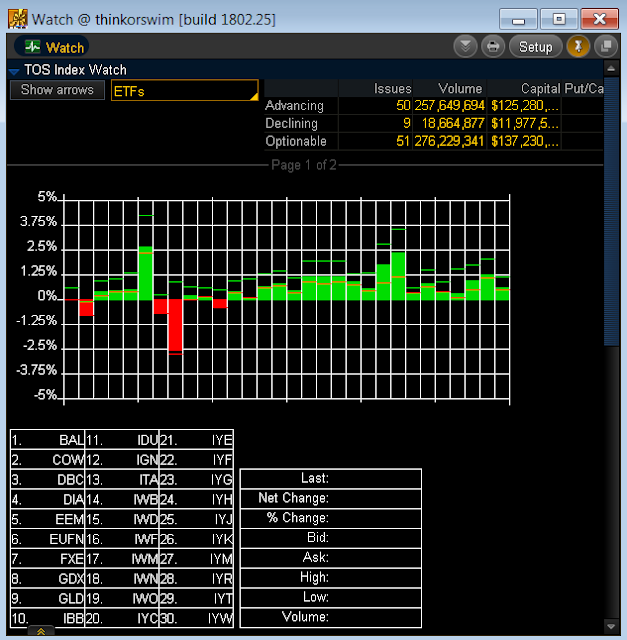Select the Advancing row label
Image resolution: width=627 pixels, height=640 pixels.
[x=294, y=106]
